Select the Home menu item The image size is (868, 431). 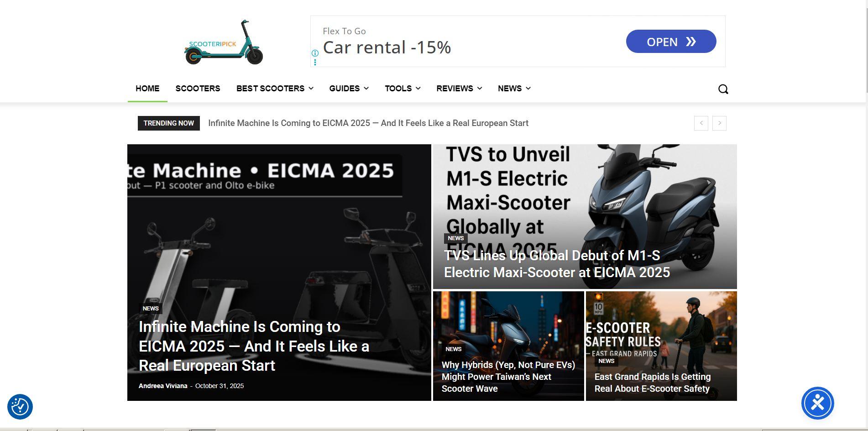(147, 89)
